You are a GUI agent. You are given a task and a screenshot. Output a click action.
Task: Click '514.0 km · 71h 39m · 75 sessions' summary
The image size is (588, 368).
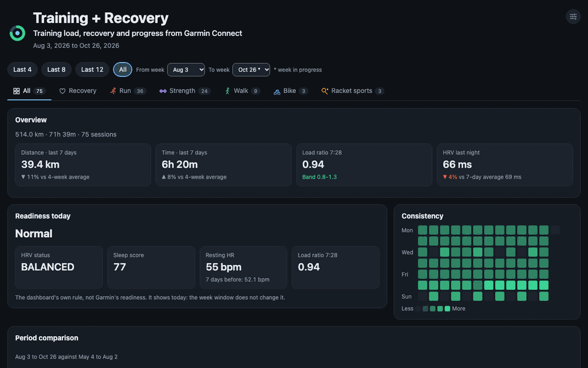66,134
